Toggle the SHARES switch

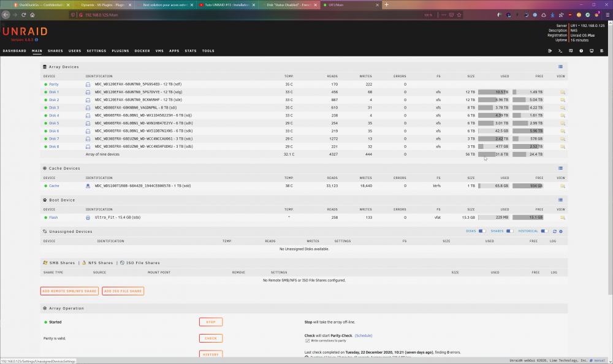point(510,231)
